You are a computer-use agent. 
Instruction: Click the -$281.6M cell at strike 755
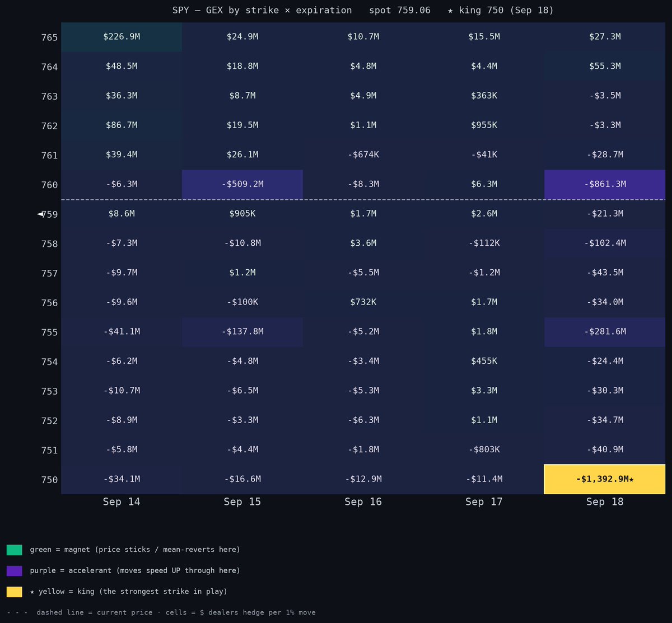[x=605, y=332]
